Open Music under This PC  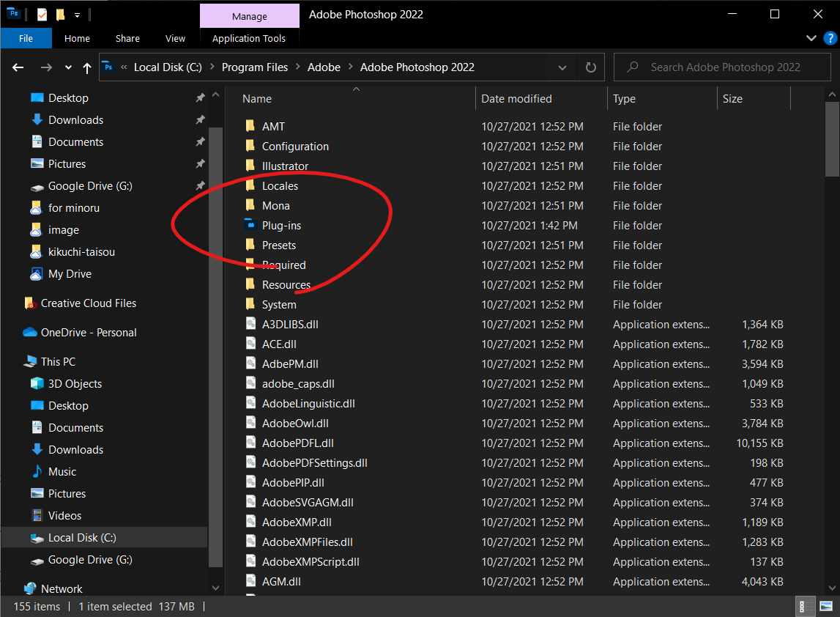pos(62,472)
